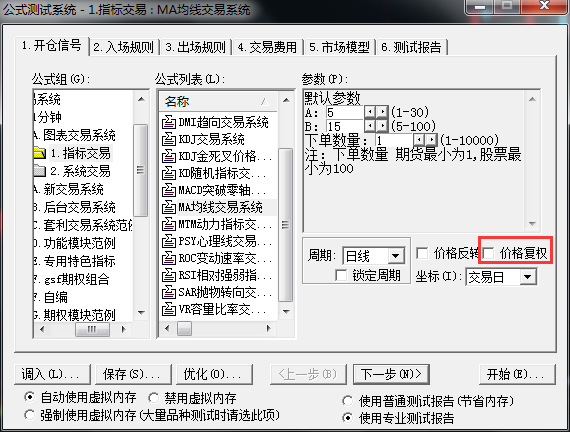Go to next step with 下一步(N)>
570x432 pixels.
(391, 375)
